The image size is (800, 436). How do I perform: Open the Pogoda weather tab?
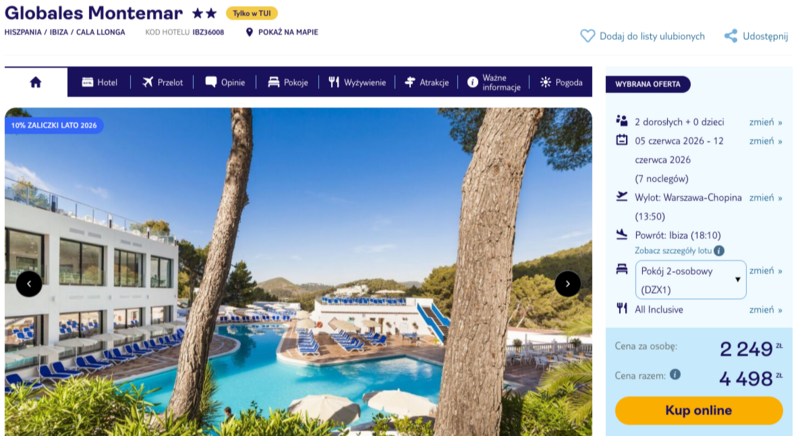click(561, 82)
